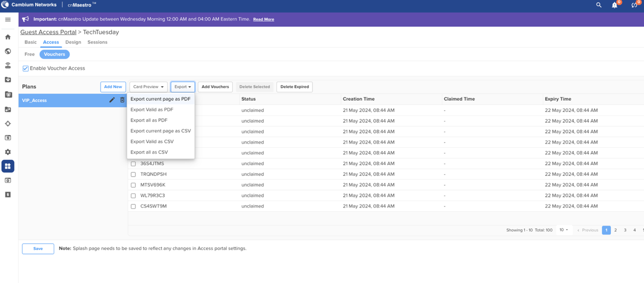Screen dimensions: 644x283
Task: Go to Home via sidebar house icon
Action: click(8, 37)
